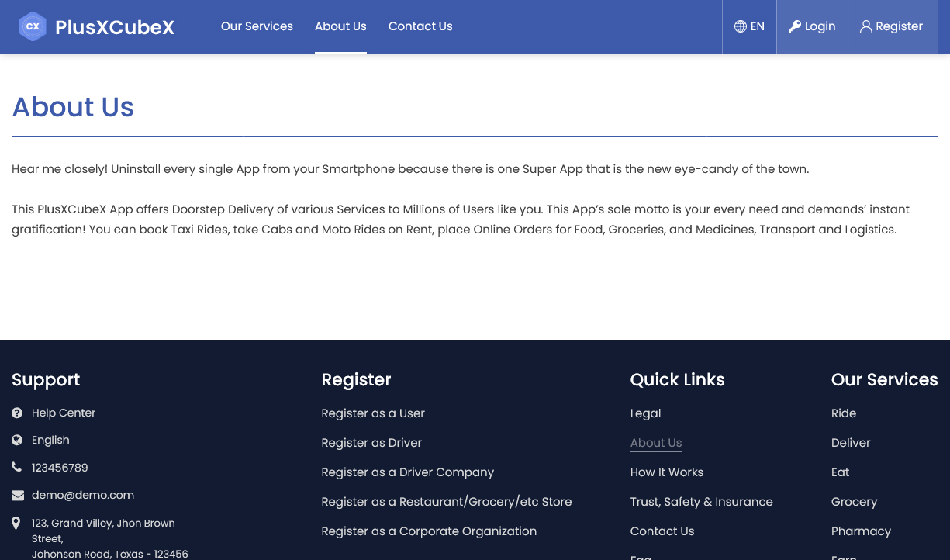This screenshot has height=560, width=950.
Task: Click the Register button in header
Action: tap(891, 26)
